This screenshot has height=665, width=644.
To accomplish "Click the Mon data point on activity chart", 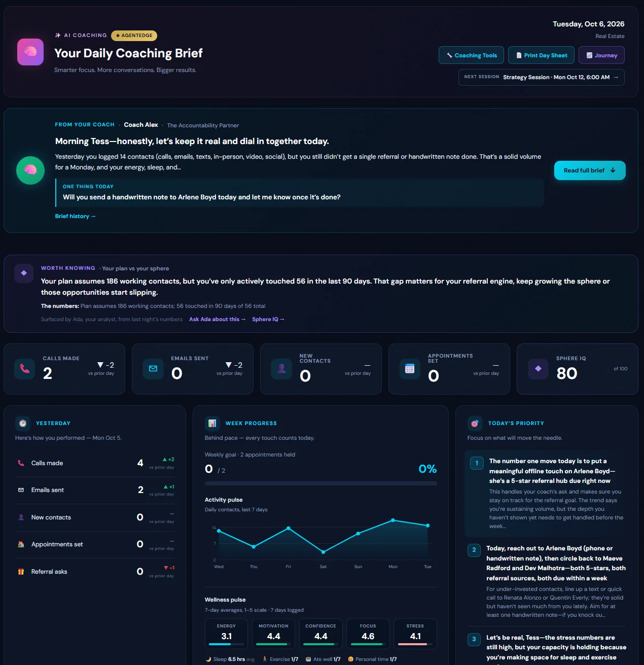I will 393,520.
